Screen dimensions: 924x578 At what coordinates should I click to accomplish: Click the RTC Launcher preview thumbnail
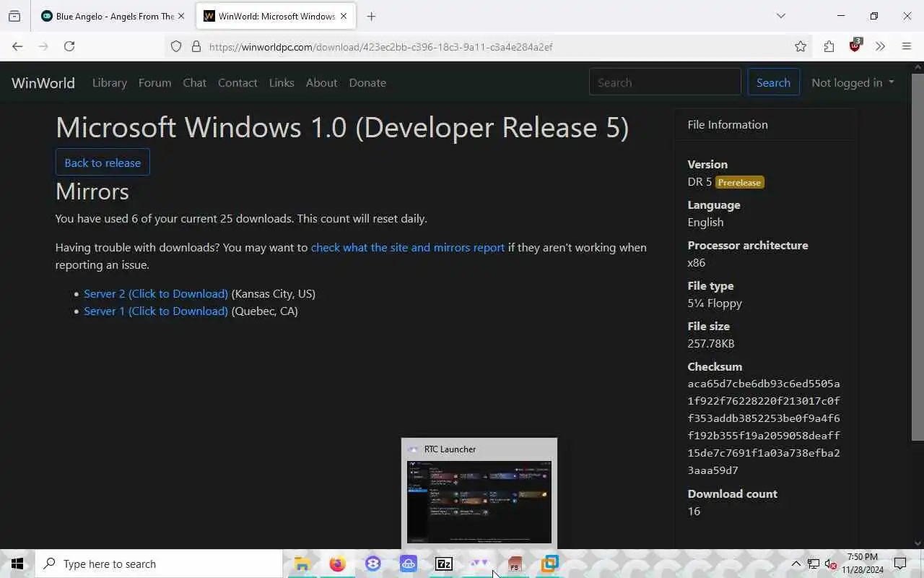[x=479, y=501]
